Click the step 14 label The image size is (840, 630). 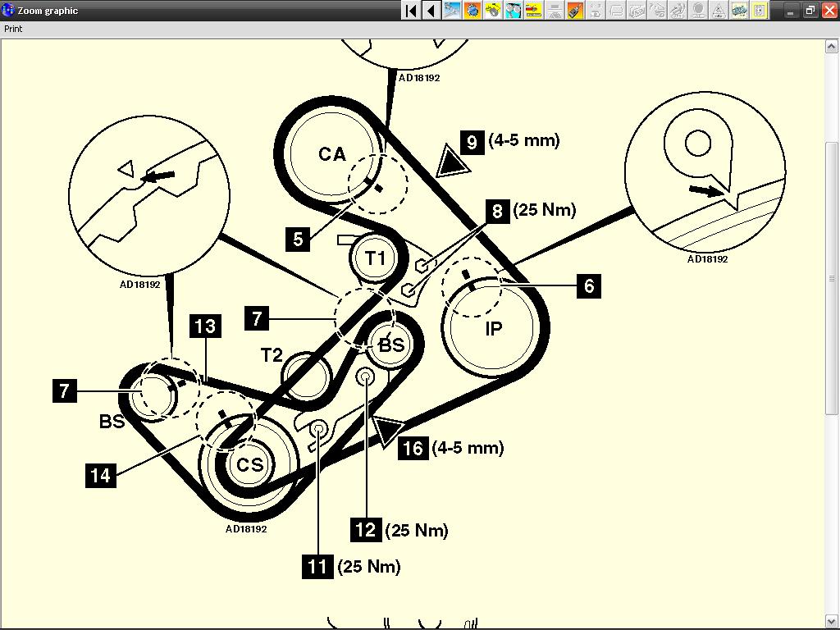101,475
